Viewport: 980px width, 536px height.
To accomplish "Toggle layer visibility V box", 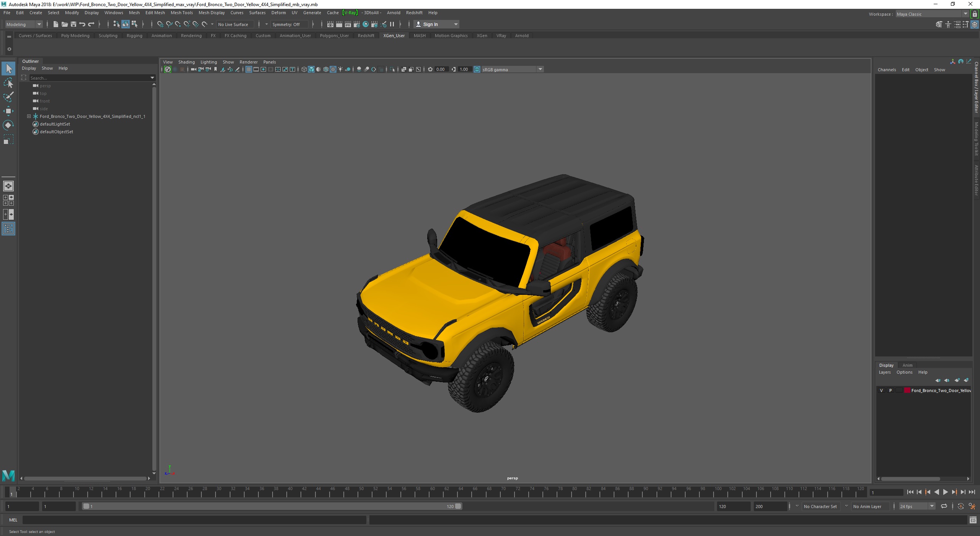I will click(x=881, y=391).
